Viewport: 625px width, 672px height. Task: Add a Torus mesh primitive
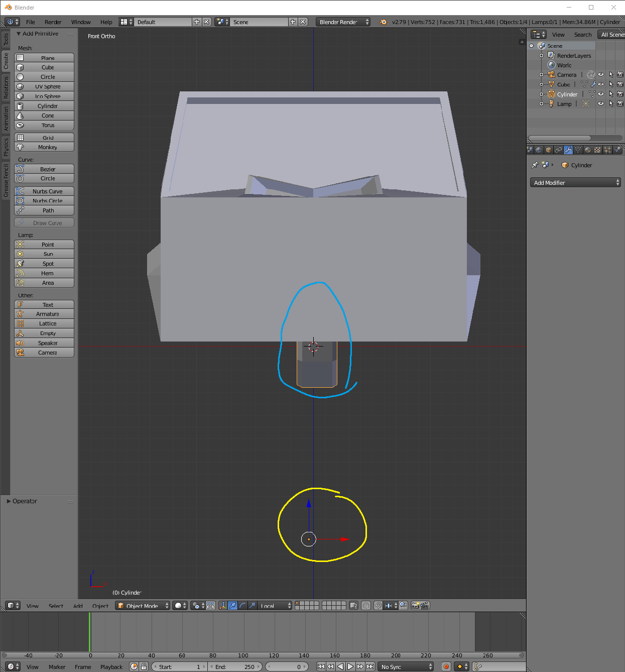point(44,125)
